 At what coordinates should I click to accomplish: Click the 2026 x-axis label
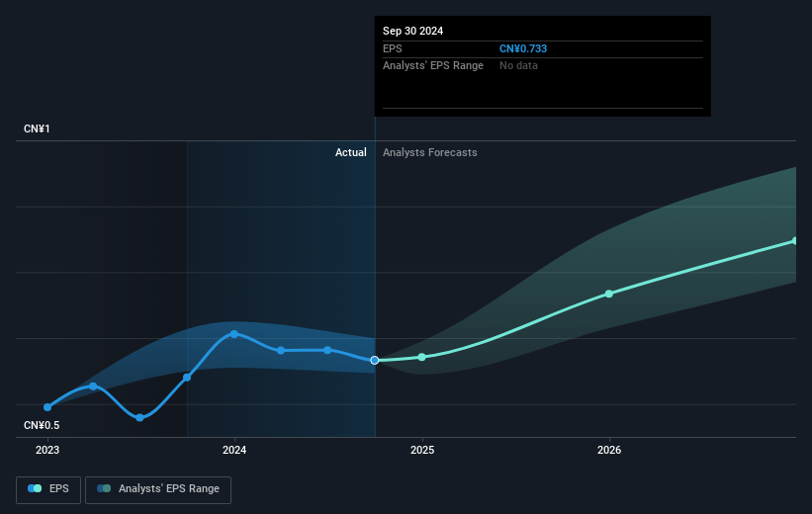coord(609,451)
